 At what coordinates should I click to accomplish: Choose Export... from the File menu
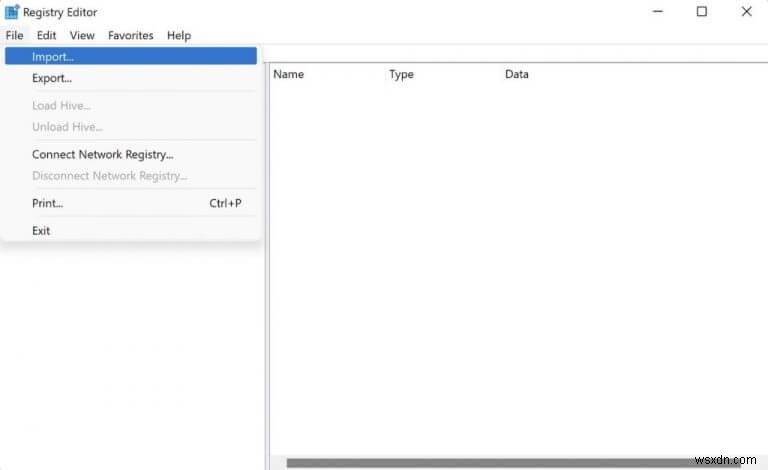[x=131, y=78]
